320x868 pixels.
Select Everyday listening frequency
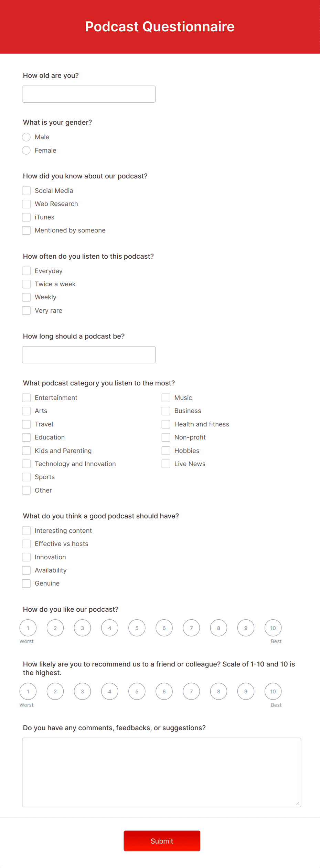tap(26, 271)
